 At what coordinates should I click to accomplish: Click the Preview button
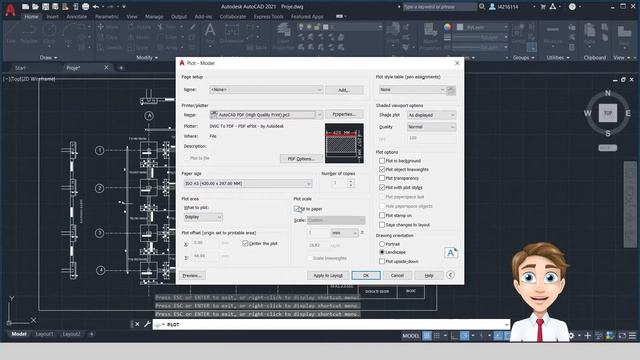tap(192, 276)
